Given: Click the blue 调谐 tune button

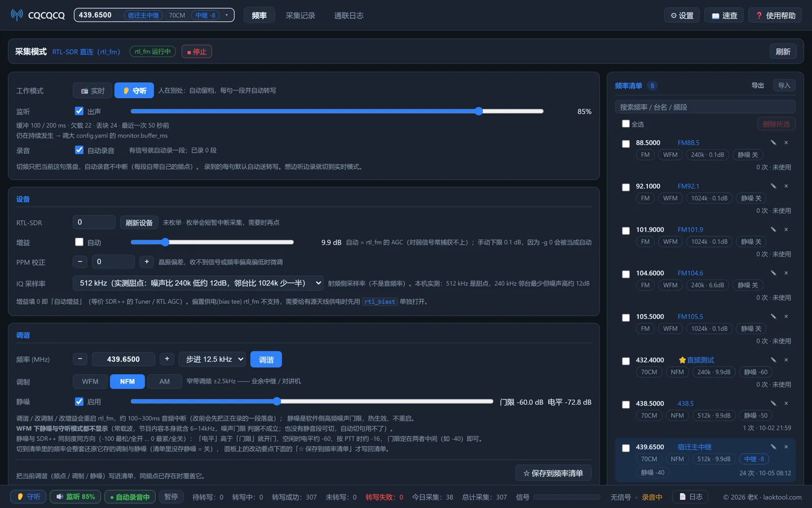Looking at the screenshot, I should coord(266,359).
